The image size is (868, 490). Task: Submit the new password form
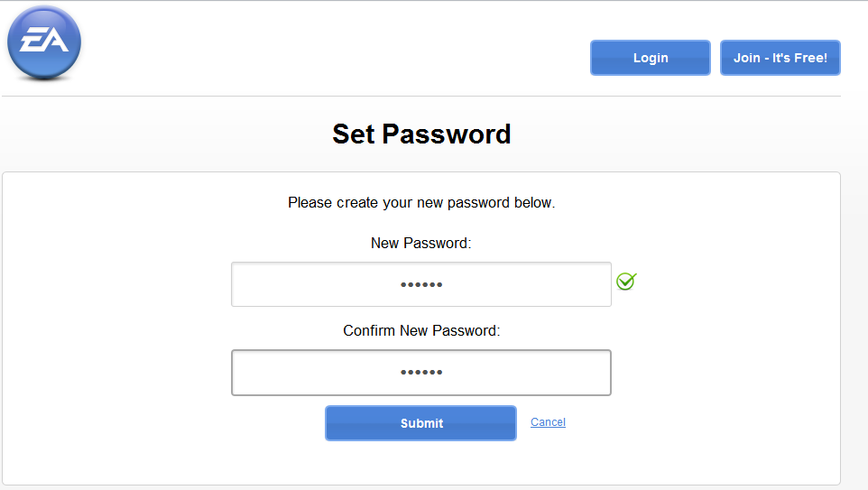420,423
